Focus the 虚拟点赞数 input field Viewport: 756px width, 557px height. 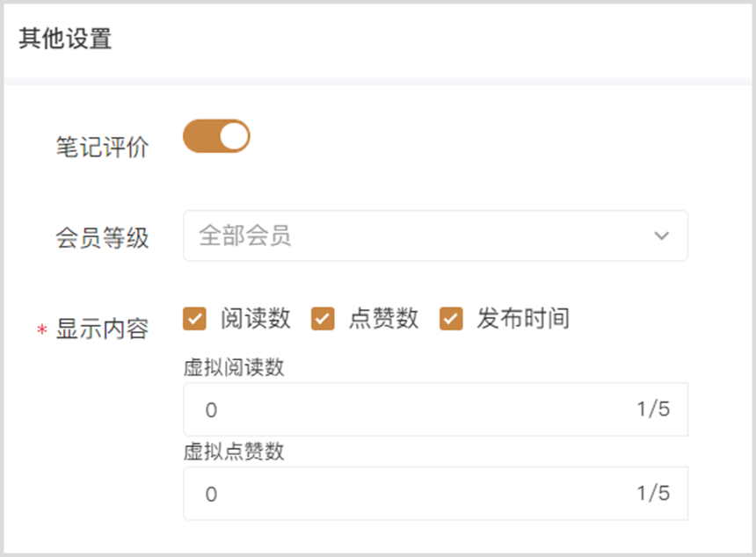click(x=435, y=494)
